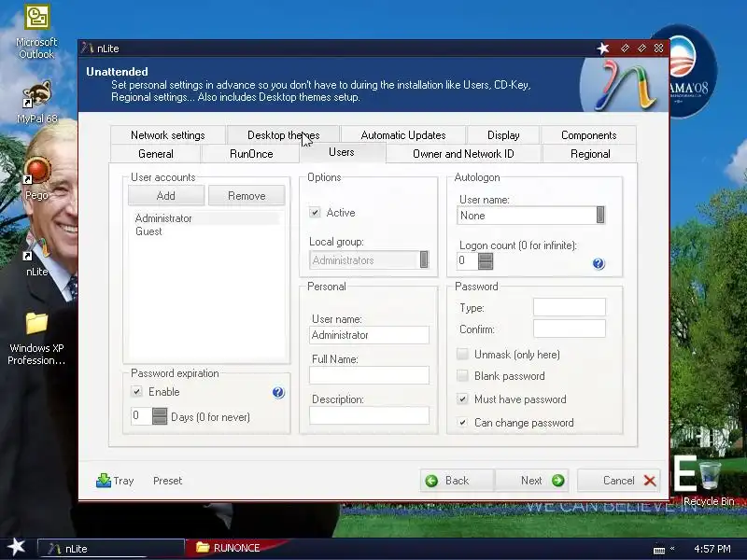Open the Recycle Bin on desktop

(x=710, y=483)
